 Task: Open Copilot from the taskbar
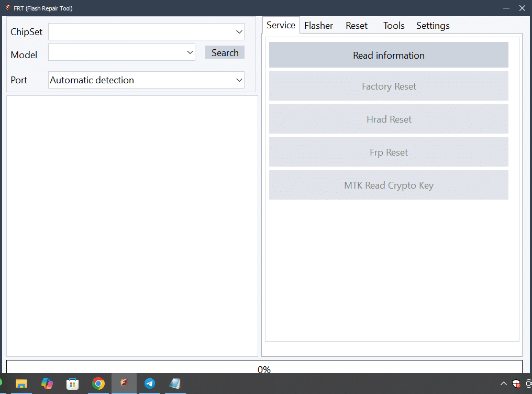click(47, 384)
